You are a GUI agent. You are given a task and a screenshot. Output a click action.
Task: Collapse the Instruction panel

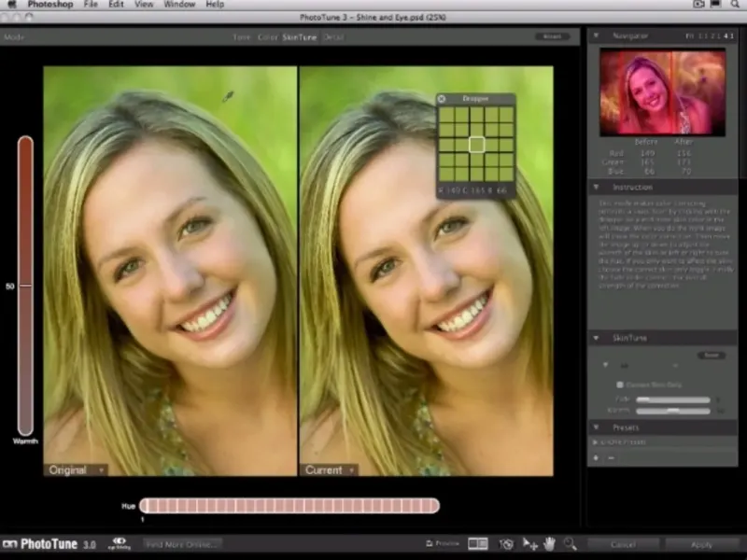(x=596, y=188)
